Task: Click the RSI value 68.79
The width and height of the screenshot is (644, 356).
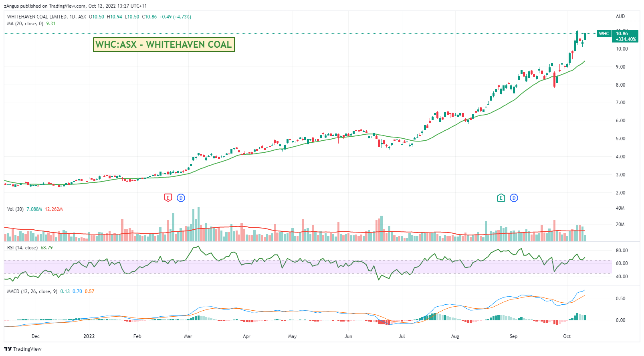Action: pos(47,248)
